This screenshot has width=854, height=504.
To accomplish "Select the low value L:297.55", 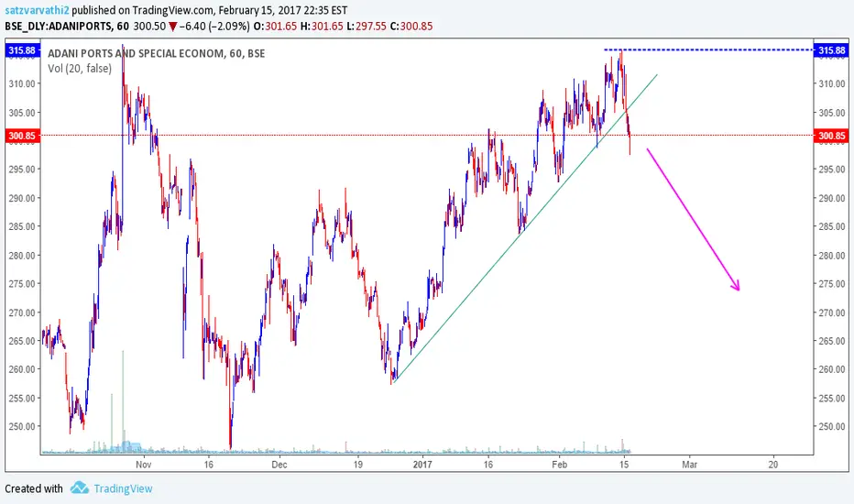I will click(x=367, y=27).
